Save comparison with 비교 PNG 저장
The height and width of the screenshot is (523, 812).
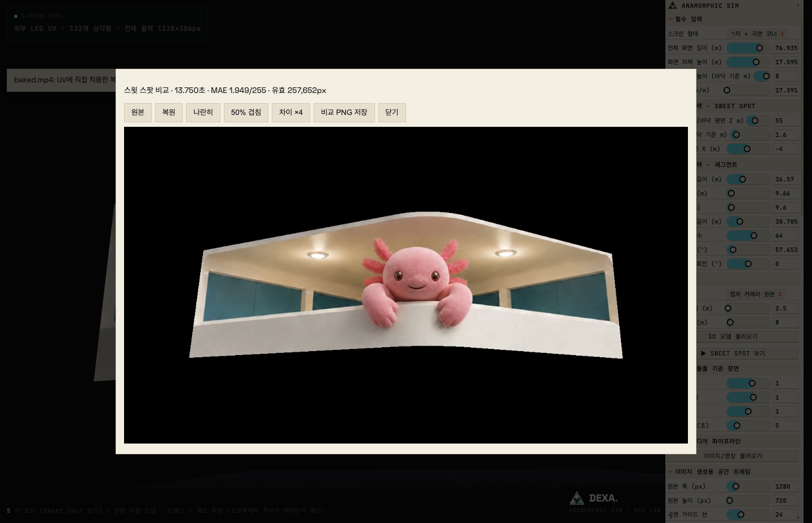[x=344, y=112]
